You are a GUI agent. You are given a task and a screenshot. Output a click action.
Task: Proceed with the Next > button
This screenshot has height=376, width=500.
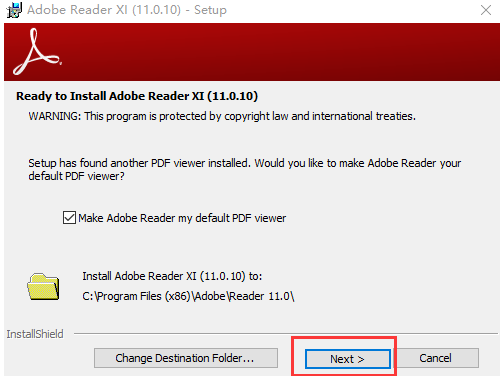(348, 359)
